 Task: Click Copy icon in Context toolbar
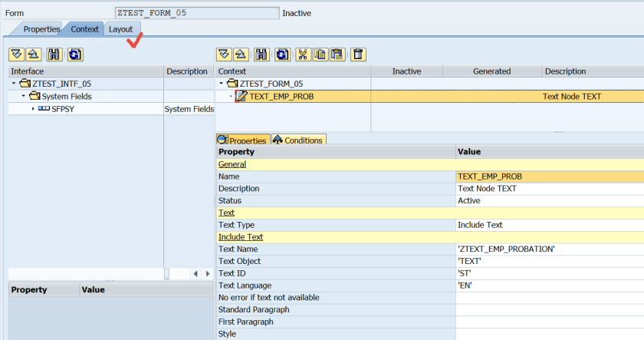(320, 54)
